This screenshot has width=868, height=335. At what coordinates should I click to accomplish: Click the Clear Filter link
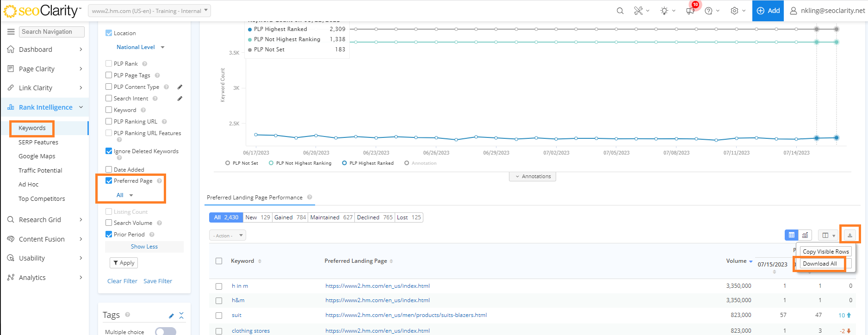(122, 281)
